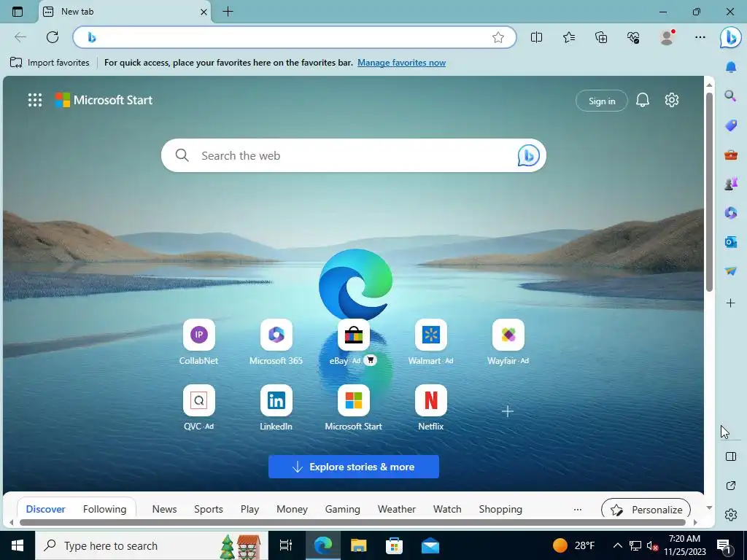Open sidebar settings gear

[731, 515]
